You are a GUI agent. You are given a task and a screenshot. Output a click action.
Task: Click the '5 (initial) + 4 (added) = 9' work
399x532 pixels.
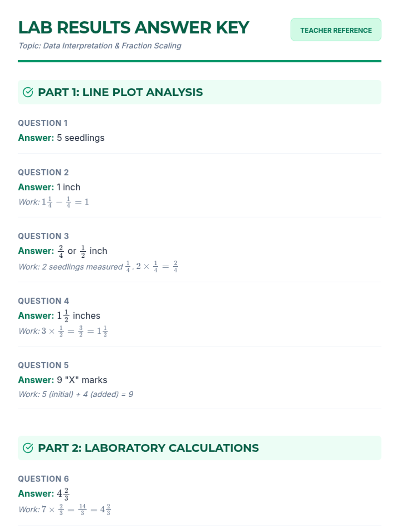click(x=76, y=394)
